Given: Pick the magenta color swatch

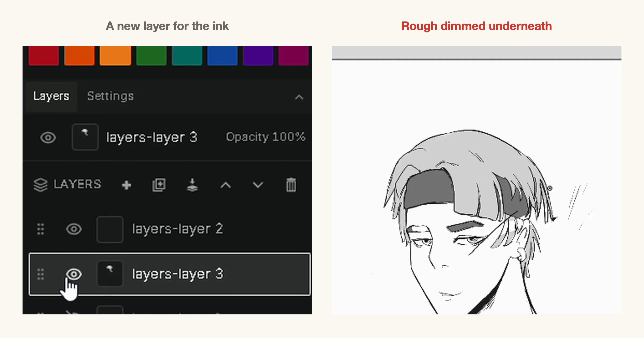Looking at the screenshot, I should click(294, 56).
